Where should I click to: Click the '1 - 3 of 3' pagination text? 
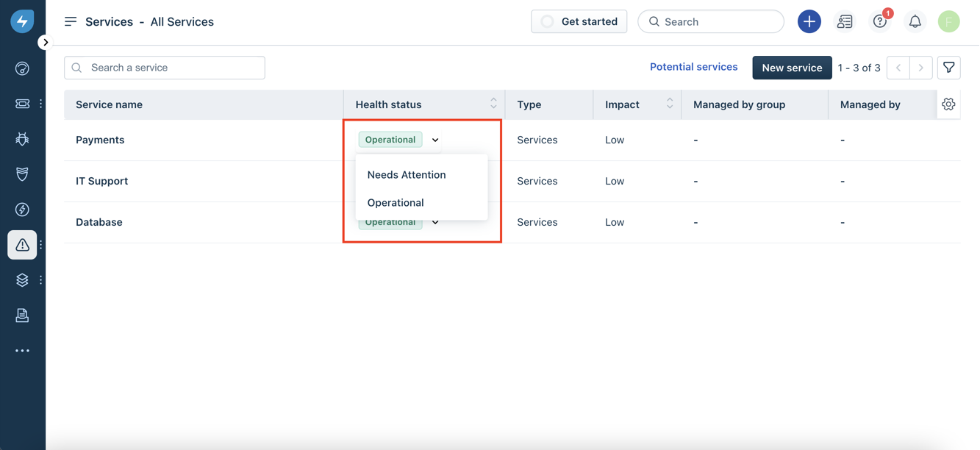click(859, 68)
